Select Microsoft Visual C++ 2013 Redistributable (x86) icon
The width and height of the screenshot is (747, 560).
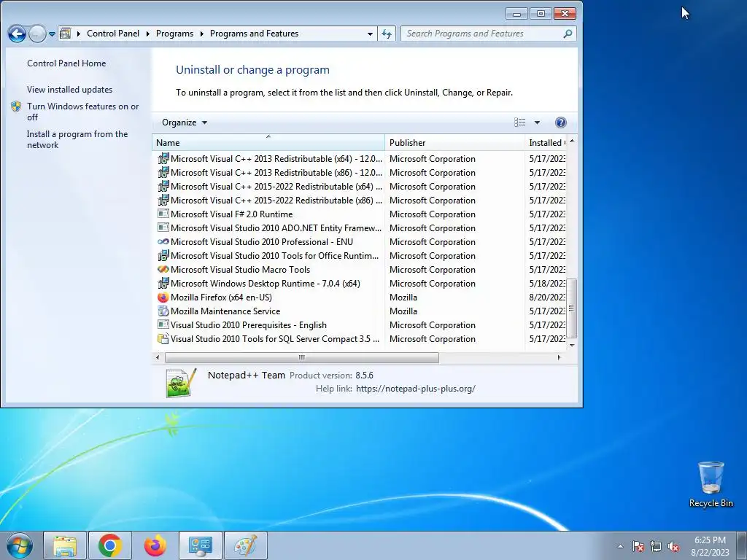pos(163,172)
